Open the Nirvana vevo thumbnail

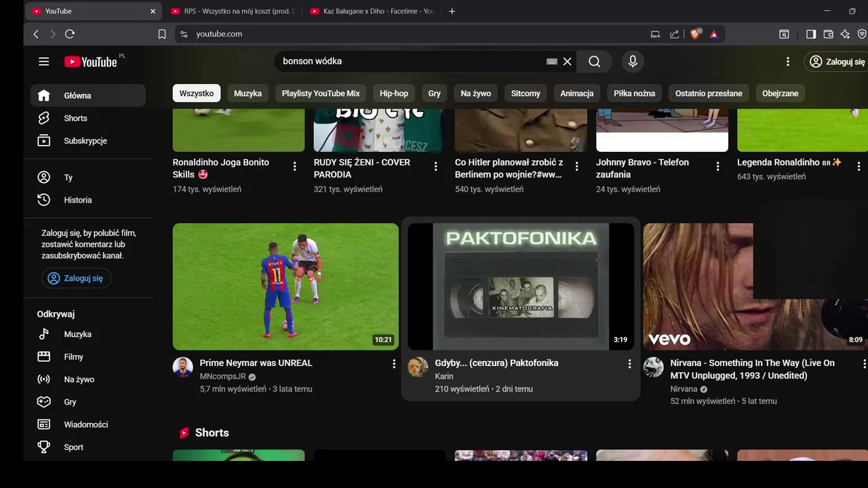click(755, 287)
